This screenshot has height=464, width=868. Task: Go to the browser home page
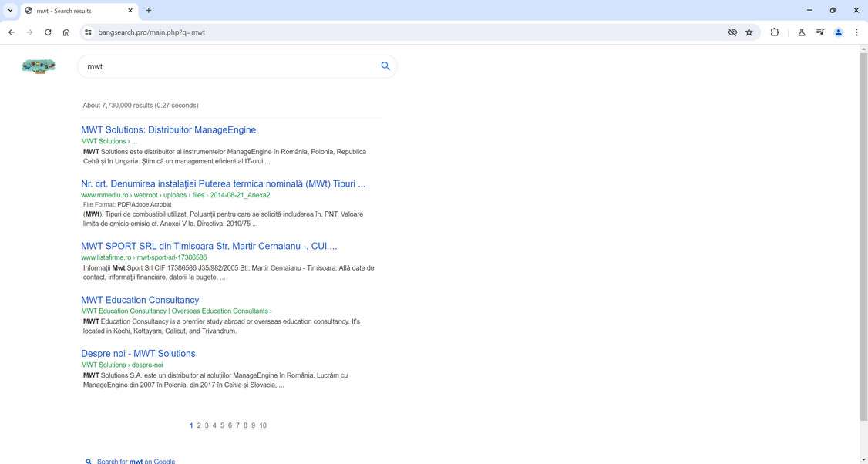click(66, 32)
